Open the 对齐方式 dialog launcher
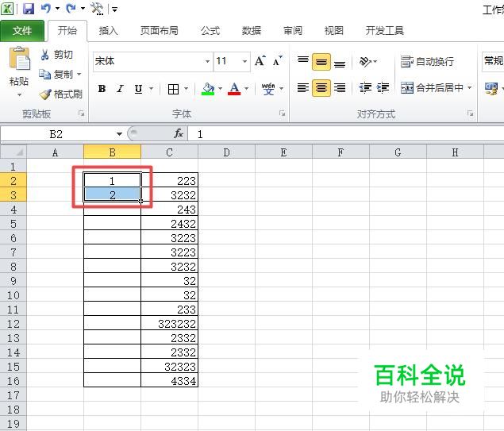504x431 pixels. tap(470, 114)
